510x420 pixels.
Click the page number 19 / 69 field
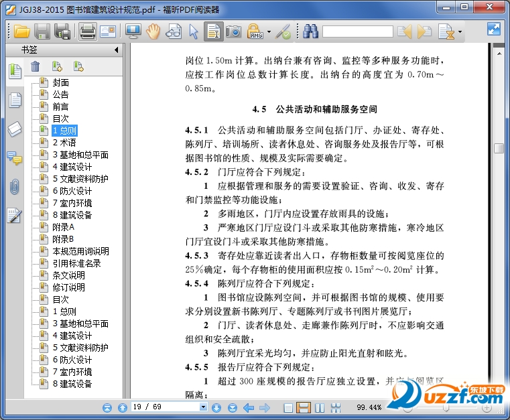pos(166,407)
